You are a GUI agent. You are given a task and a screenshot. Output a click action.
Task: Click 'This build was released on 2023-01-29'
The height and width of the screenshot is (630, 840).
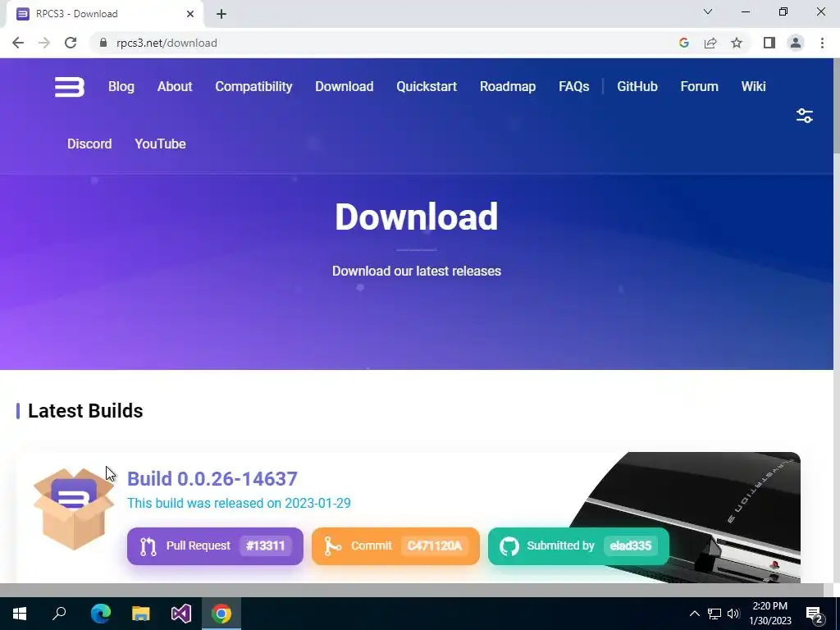click(239, 504)
